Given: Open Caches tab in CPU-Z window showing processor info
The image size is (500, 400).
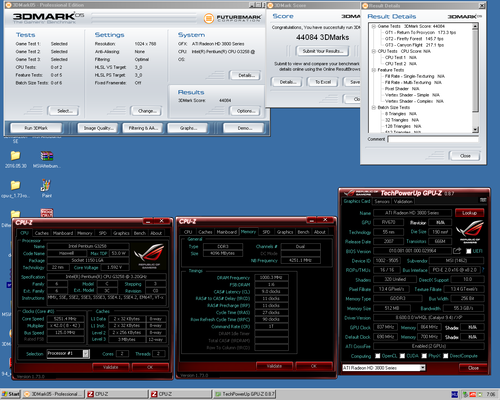Looking at the screenshot, I should (42, 233).
